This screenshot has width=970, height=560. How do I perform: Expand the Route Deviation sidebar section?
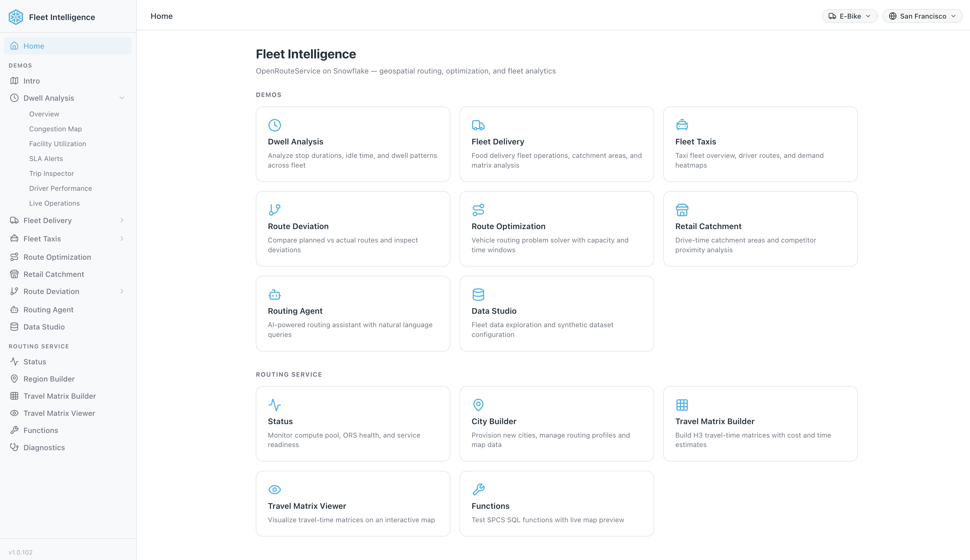click(x=122, y=291)
